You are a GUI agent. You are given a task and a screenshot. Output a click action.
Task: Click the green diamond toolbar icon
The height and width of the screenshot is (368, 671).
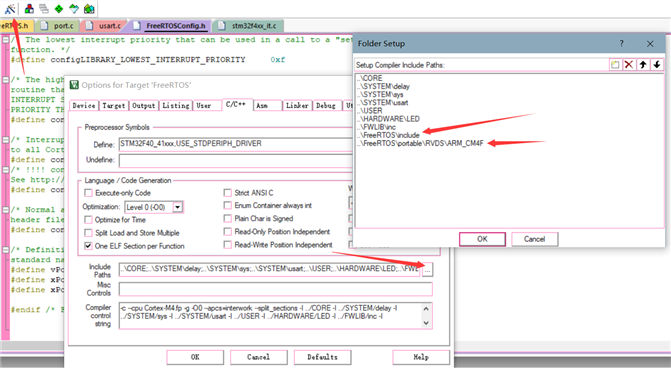(59, 9)
